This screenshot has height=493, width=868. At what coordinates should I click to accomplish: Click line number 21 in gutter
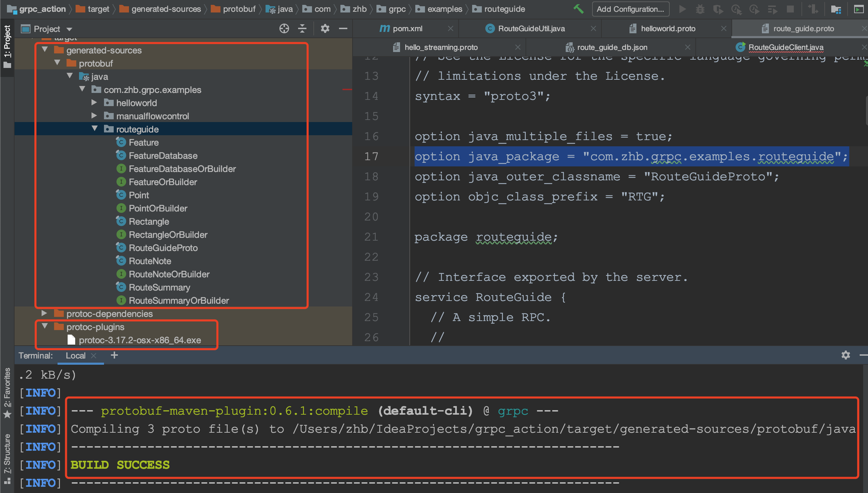click(371, 237)
